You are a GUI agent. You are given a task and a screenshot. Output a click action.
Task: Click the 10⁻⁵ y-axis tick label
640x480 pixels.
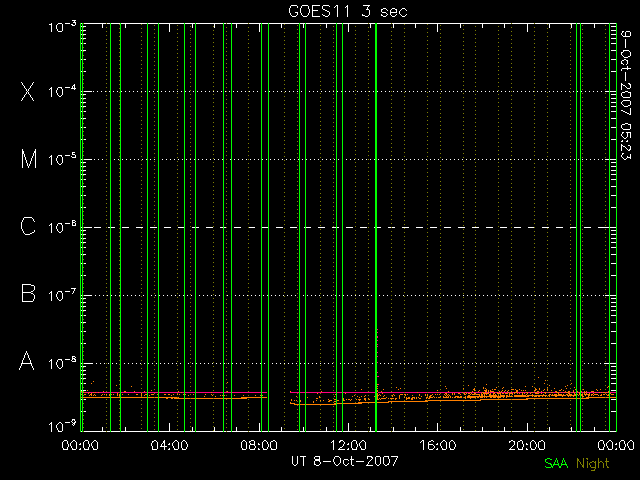62,159
